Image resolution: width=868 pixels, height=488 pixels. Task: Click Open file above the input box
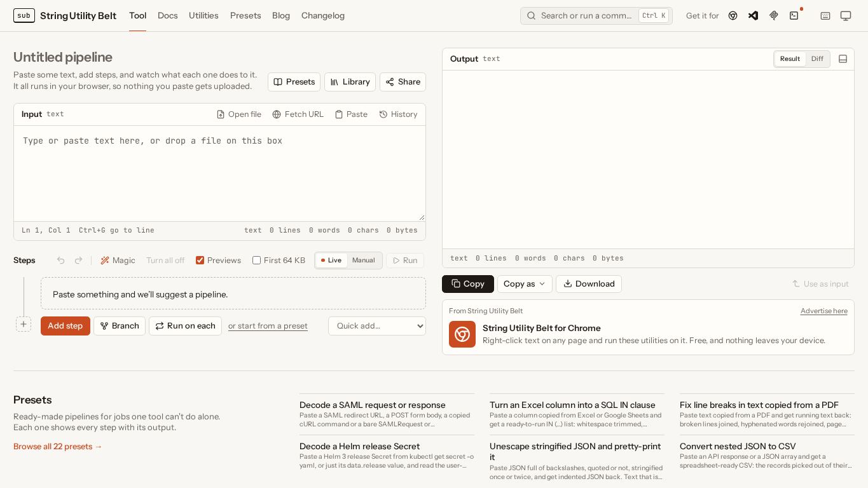238,114
